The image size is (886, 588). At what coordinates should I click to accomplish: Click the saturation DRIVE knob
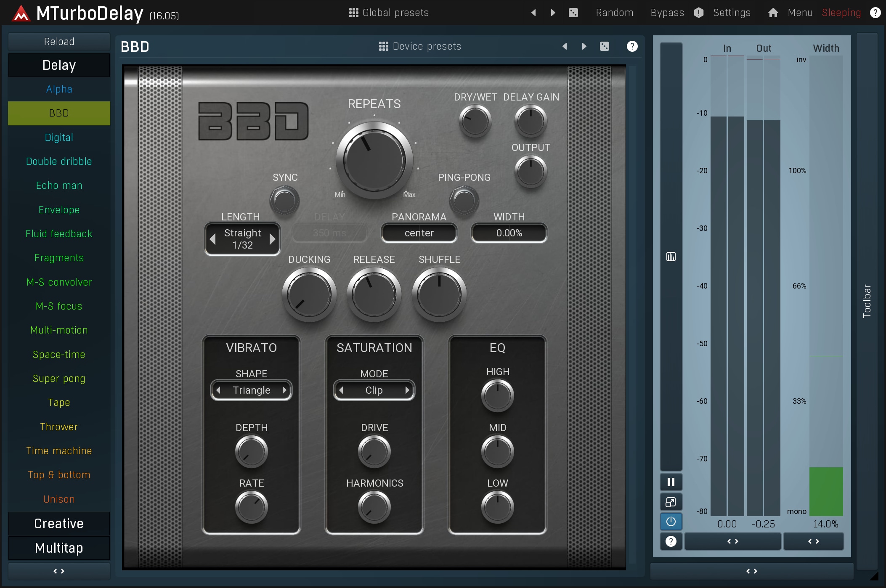(374, 452)
